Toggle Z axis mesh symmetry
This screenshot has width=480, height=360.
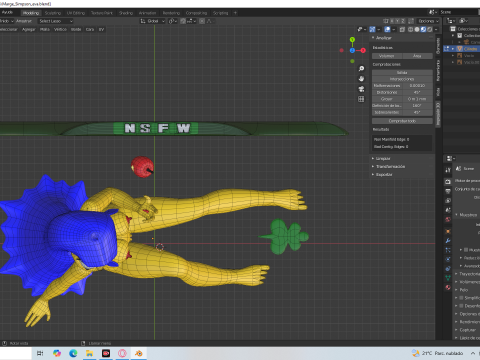pos(403,21)
